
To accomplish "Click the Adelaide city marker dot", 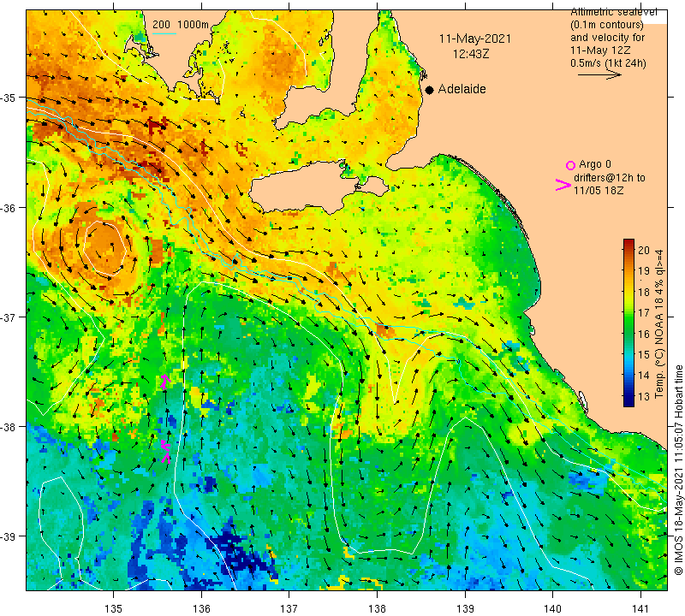I will pyautogui.click(x=430, y=90).
